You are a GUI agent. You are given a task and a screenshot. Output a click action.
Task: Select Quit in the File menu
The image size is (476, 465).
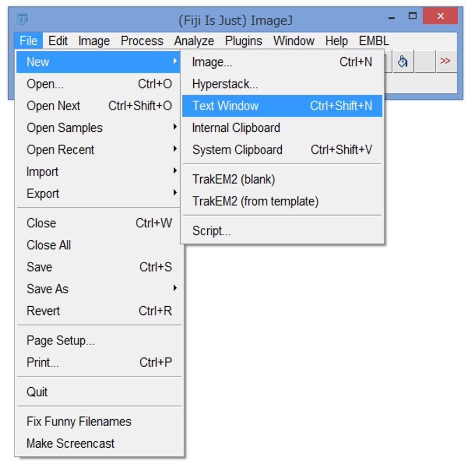click(x=98, y=392)
